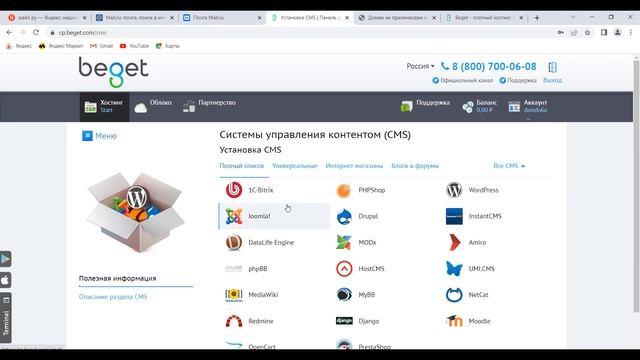Click the Поддержка link in header
This screenshot has width=640, height=360.
click(x=518, y=80)
